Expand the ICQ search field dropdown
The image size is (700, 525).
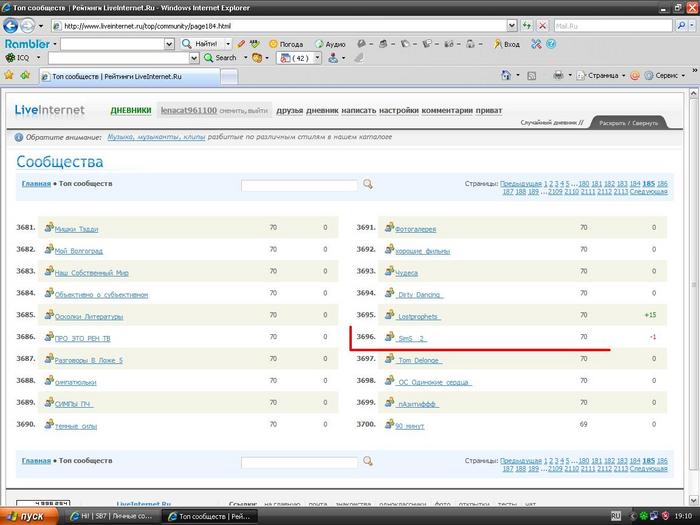coord(194,58)
